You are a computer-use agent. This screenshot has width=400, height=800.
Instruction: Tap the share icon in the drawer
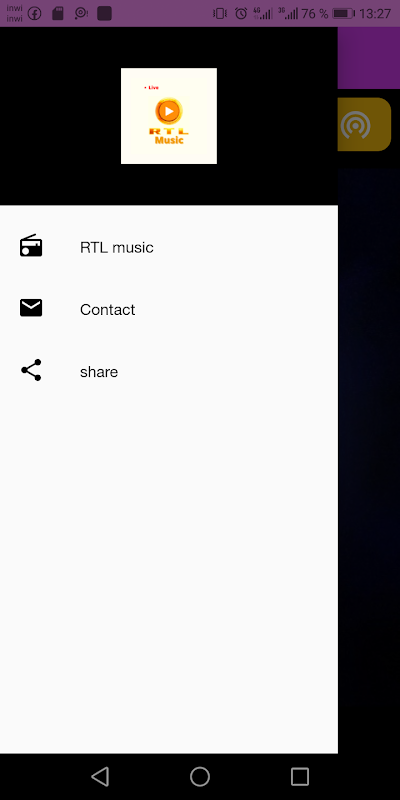pos(31,370)
